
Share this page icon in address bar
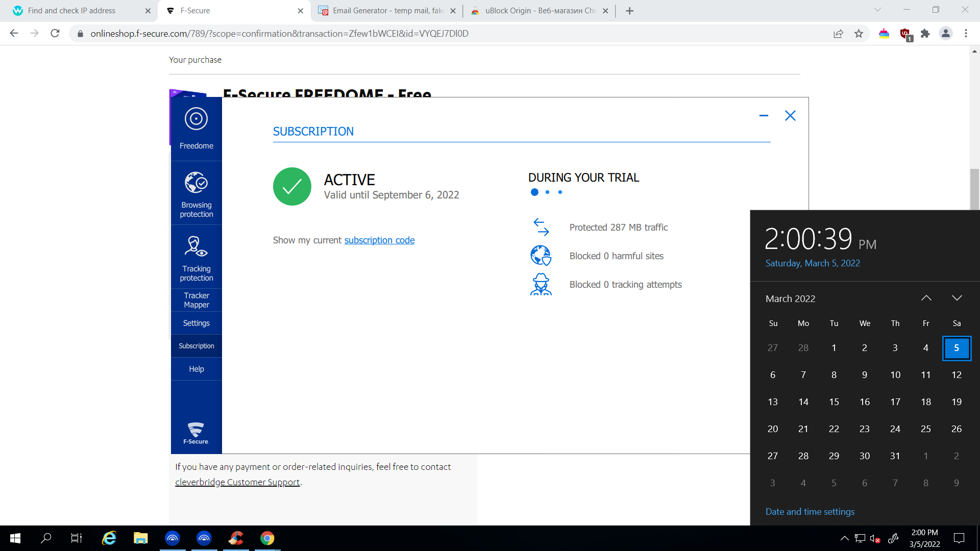(x=838, y=34)
